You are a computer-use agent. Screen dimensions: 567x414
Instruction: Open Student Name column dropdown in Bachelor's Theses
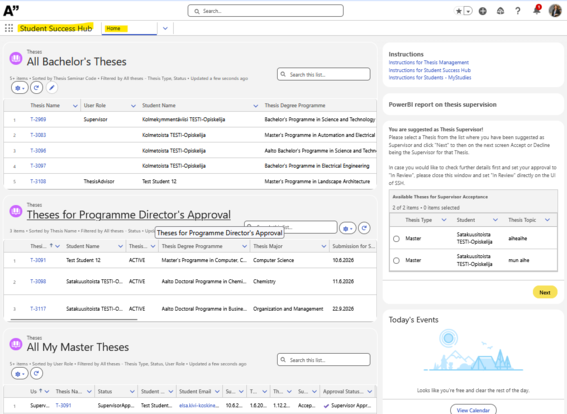coord(256,106)
